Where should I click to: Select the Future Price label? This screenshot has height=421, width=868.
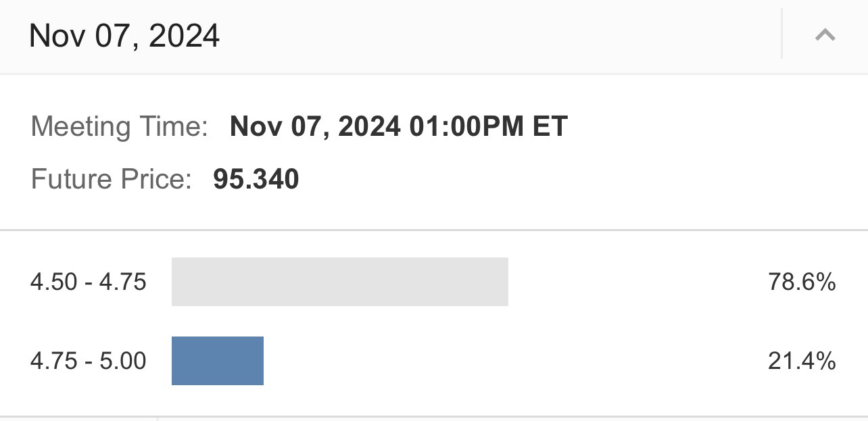point(112,180)
